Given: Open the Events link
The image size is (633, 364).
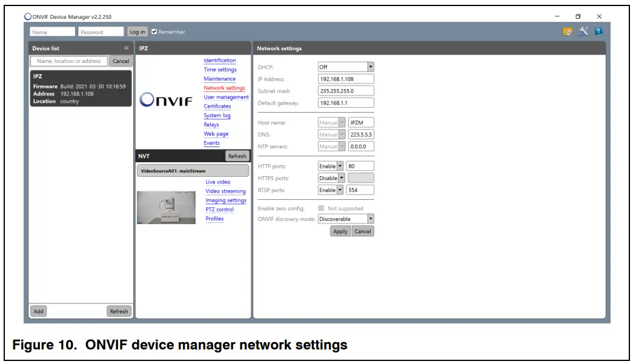Looking at the screenshot, I should [x=211, y=143].
